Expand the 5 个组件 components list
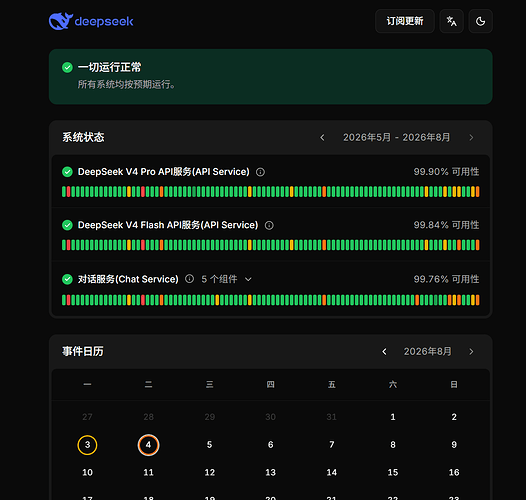Image resolution: width=526 pixels, height=500 pixels. pyautogui.click(x=226, y=279)
